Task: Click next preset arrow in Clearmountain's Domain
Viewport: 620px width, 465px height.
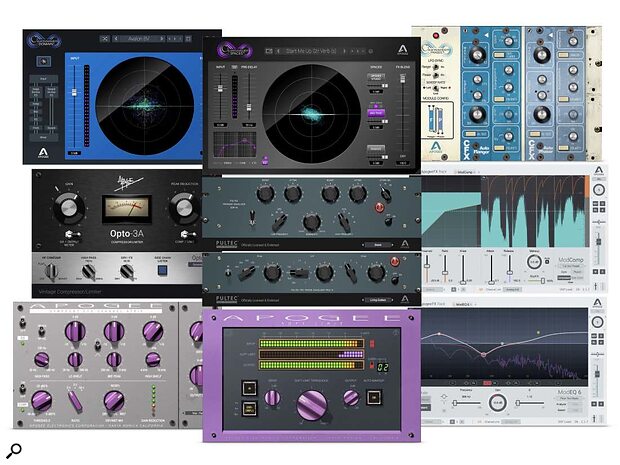Action: click(x=162, y=39)
